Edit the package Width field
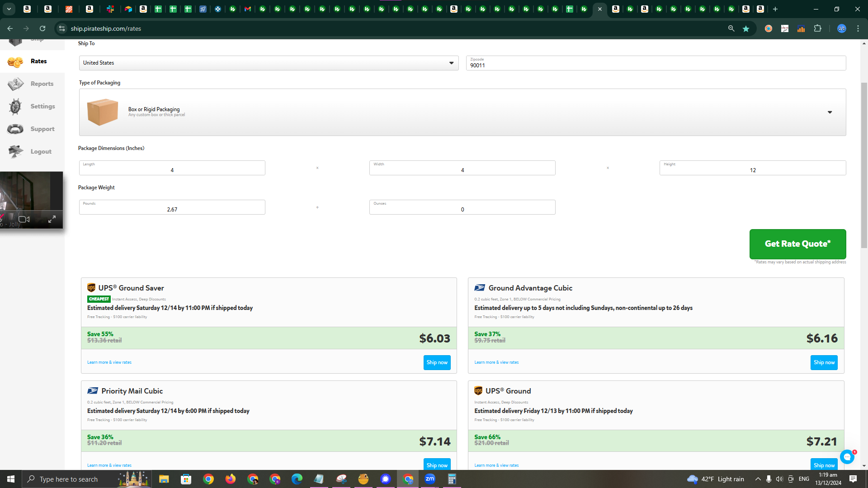This screenshot has height=488, width=868. click(462, 168)
